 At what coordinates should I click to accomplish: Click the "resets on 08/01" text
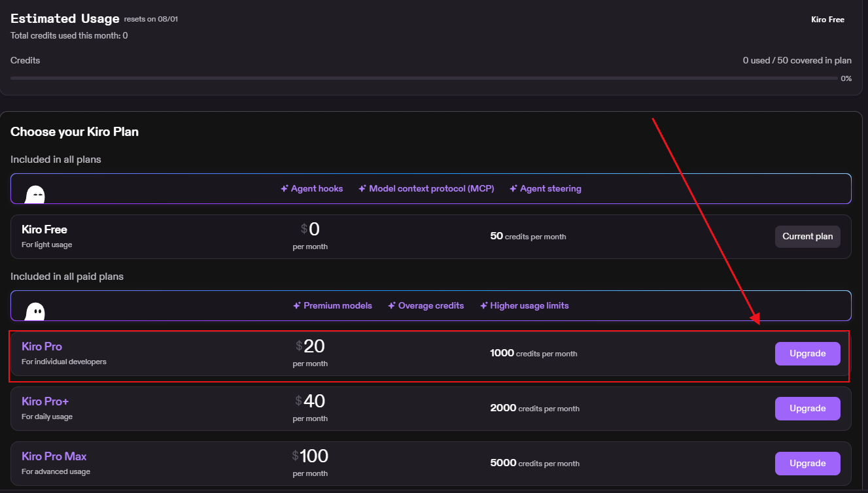(x=151, y=19)
